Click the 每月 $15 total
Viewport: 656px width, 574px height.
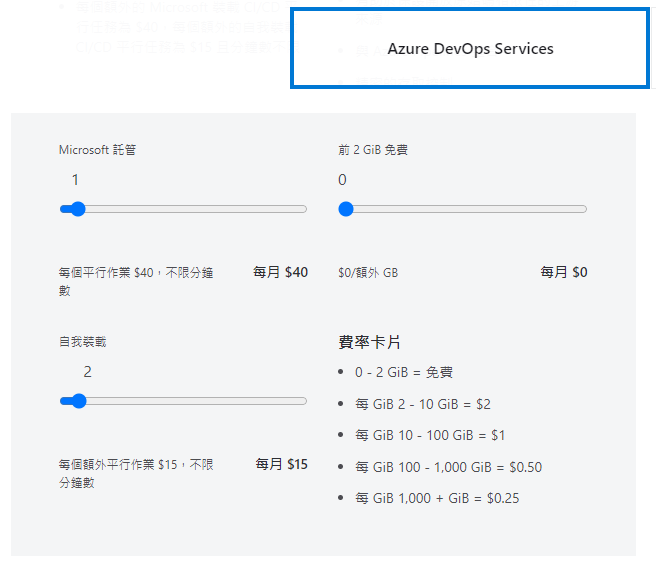[x=282, y=464]
